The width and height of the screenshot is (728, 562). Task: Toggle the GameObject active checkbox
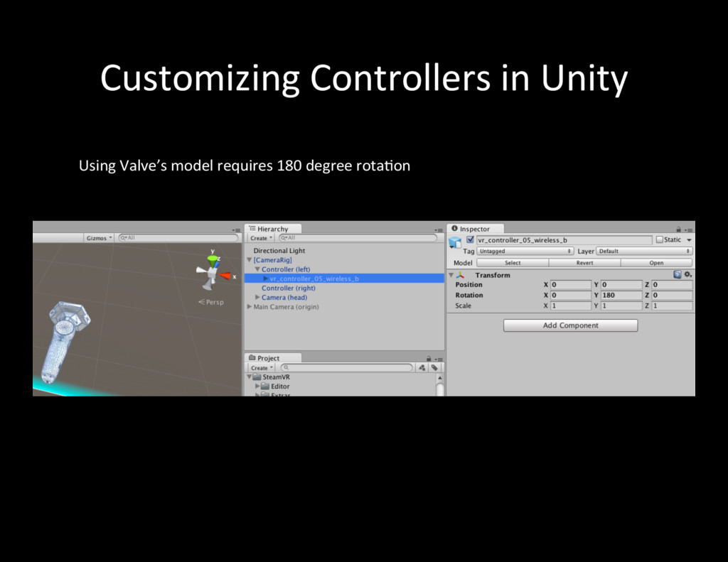[x=470, y=239]
